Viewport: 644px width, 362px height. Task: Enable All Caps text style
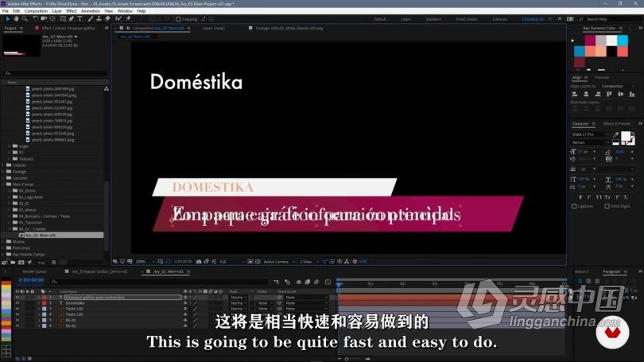click(599, 197)
